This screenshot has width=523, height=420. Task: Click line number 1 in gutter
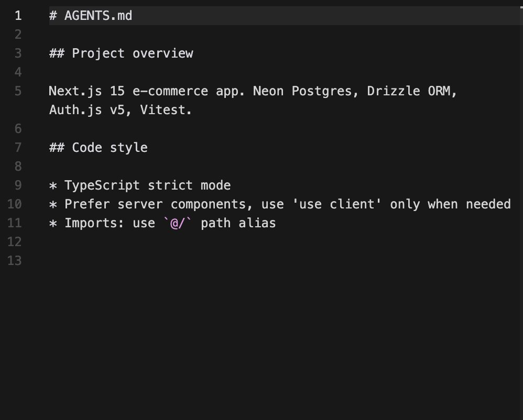(18, 16)
